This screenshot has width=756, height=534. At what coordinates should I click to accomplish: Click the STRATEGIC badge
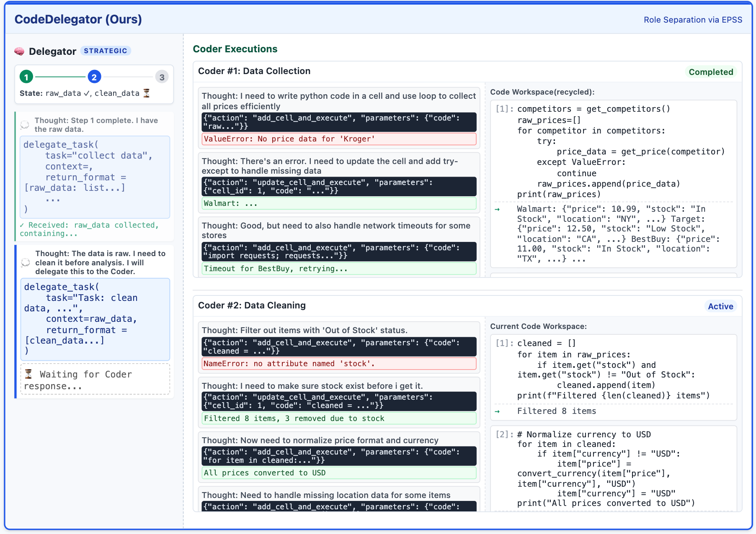coord(106,51)
